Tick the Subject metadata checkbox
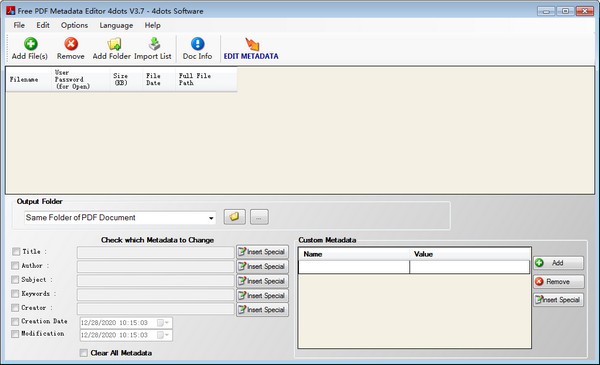This screenshot has height=365, width=600. pos(15,280)
